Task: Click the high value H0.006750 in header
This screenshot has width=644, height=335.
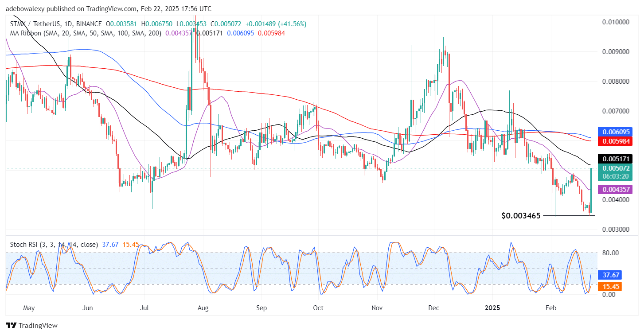Action: (157, 23)
